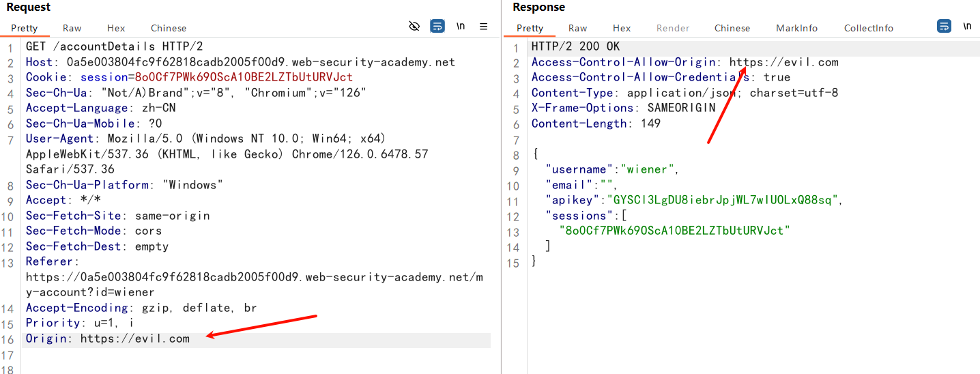
Task: Toggle the \n non-printable characters in Response
Action: point(967,27)
